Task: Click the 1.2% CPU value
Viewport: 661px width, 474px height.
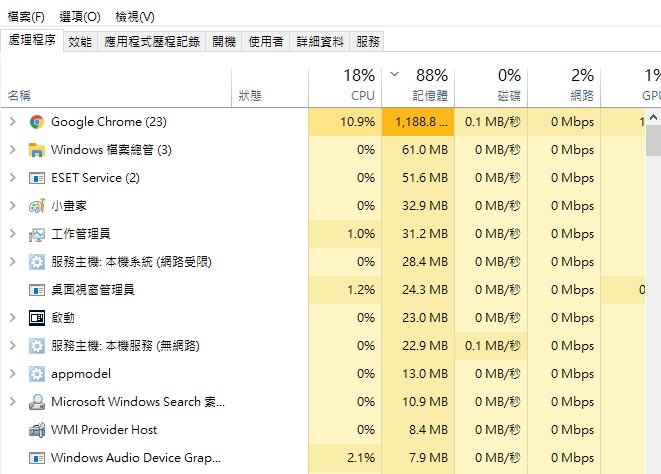Action: (x=361, y=290)
